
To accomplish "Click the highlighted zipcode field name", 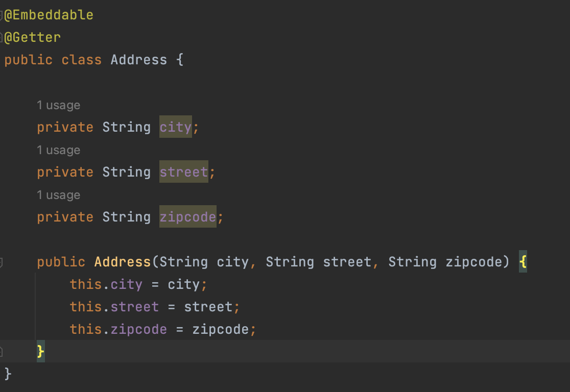I will click(188, 217).
